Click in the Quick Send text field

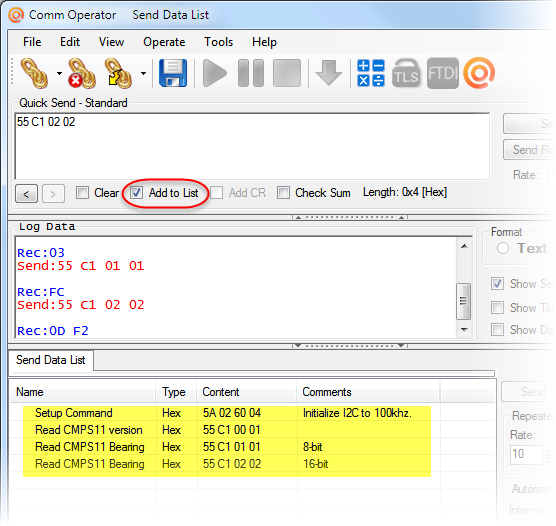pos(252,146)
